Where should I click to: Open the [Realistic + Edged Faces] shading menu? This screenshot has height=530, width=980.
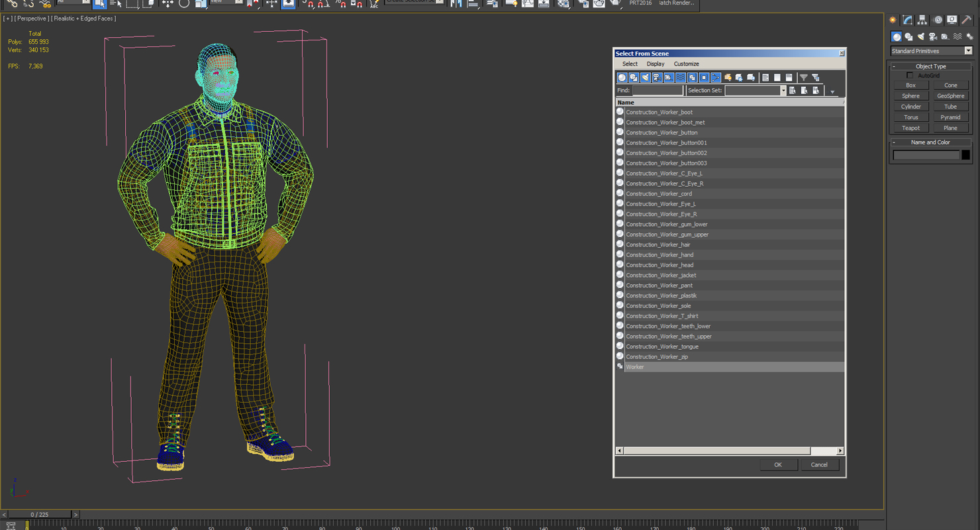pyautogui.click(x=83, y=19)
